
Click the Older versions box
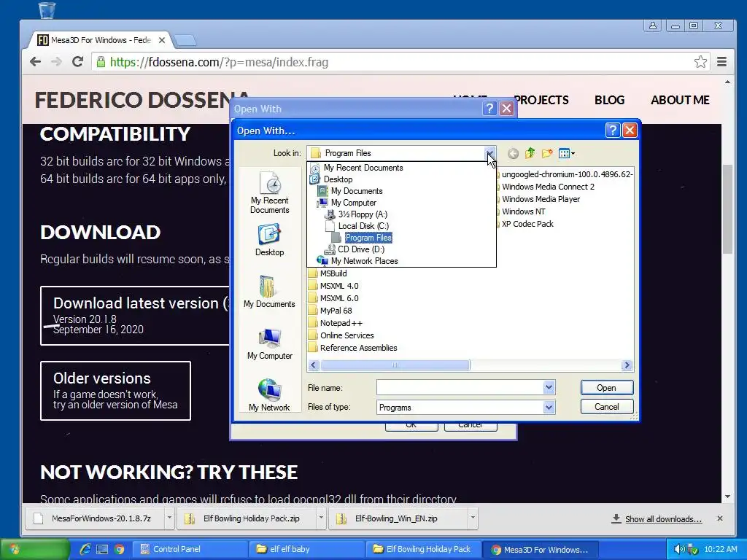point(116,391)
